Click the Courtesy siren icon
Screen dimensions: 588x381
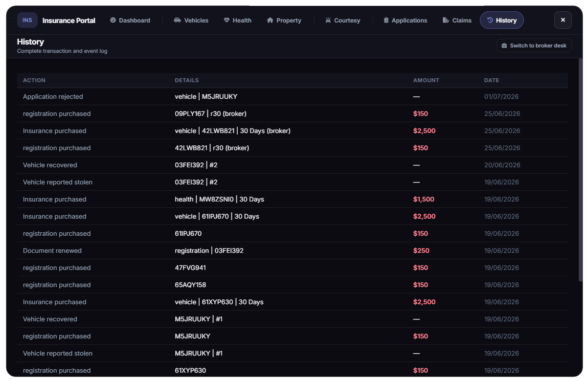click(x=328, y=20)
